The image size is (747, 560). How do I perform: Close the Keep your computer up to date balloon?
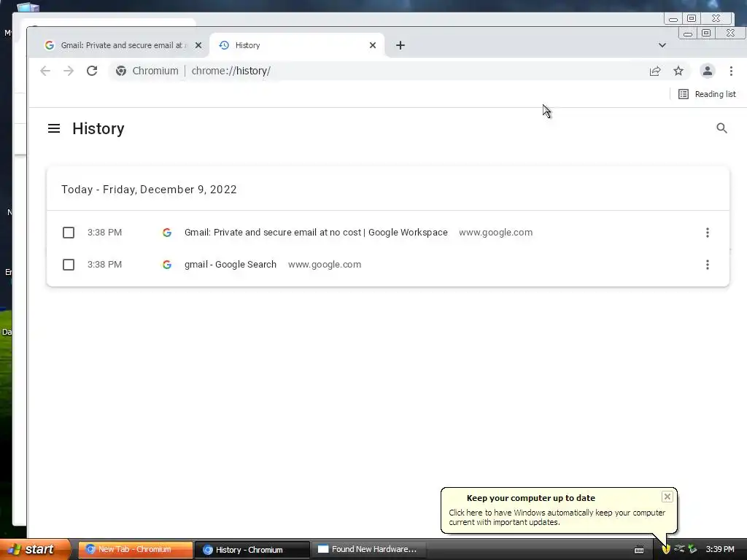[667, 497]
